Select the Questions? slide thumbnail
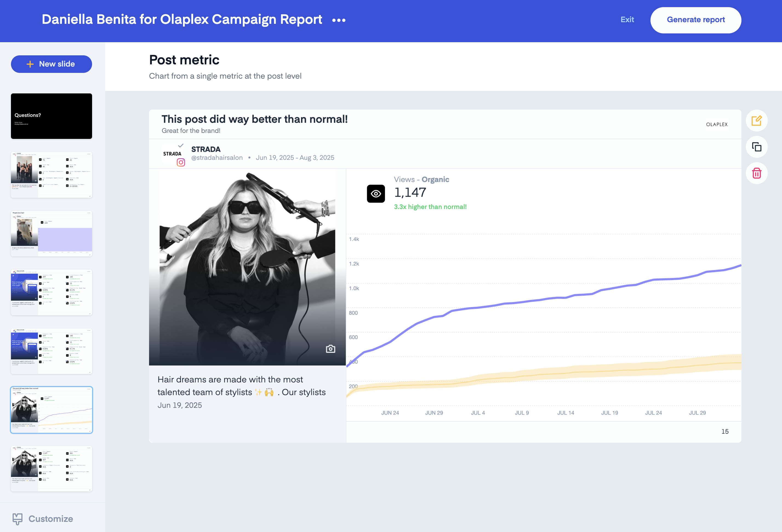The image size is (782, 532). tap(51, 116)
